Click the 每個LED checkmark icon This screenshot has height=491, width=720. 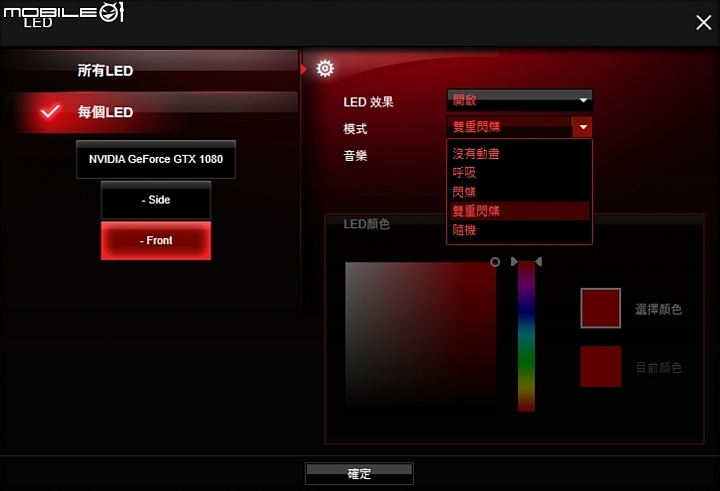coord(51,111)
